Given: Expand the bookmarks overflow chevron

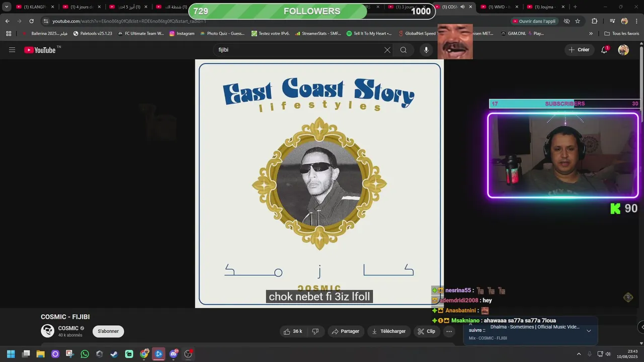Looking at the screenshot, I should pos(591,34).
